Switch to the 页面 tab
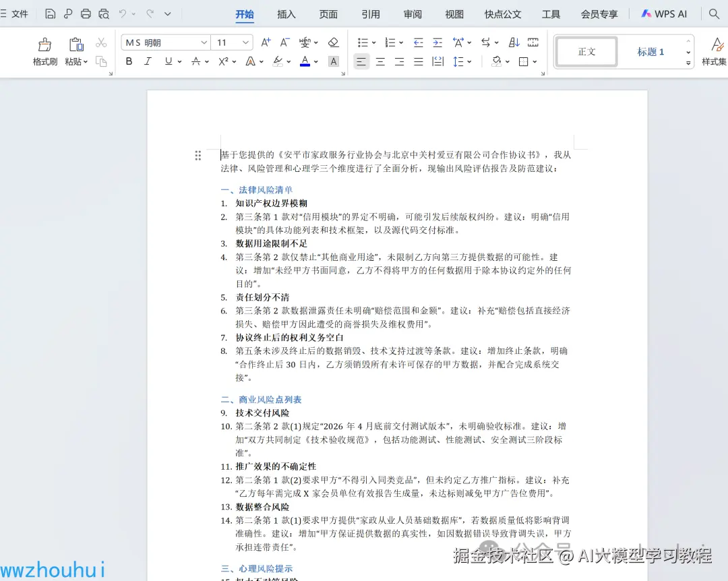This screenshot has width=728, height=581. 328,14
